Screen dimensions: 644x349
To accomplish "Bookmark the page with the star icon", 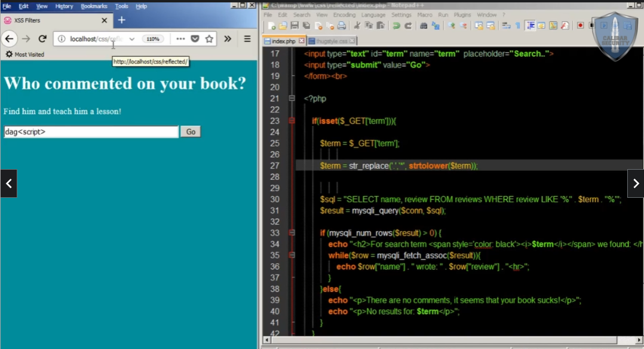I will (208, 38).
